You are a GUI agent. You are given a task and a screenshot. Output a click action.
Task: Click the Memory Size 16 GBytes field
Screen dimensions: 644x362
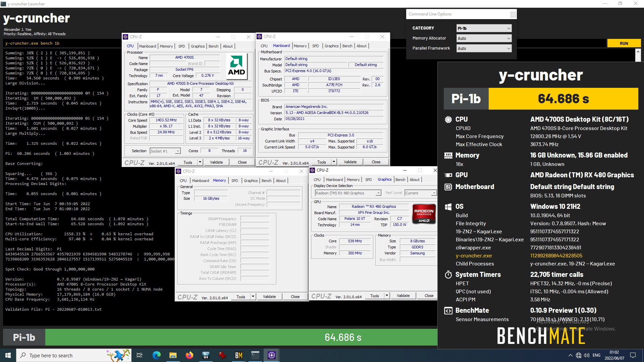point(211,199)
